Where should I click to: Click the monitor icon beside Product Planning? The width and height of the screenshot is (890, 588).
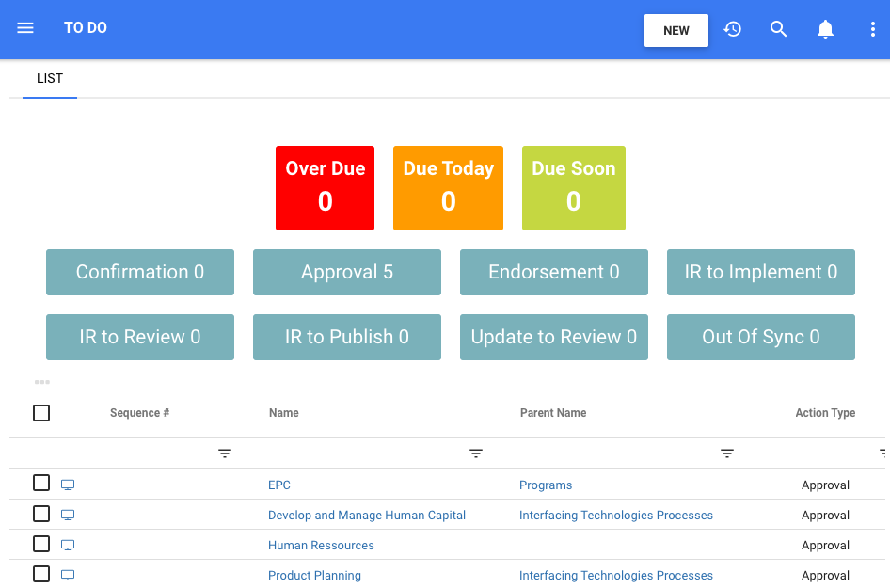(x=68, y=575)
